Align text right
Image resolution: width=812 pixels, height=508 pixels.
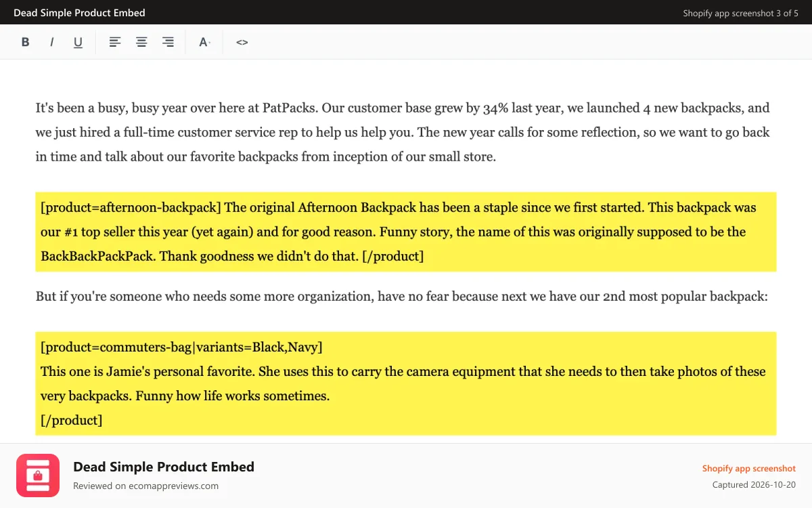pyautogui.click(x=168, y=42)
